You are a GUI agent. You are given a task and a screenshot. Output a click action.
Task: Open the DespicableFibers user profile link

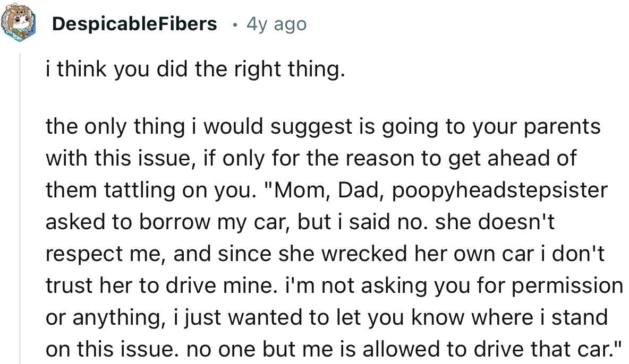134,24
